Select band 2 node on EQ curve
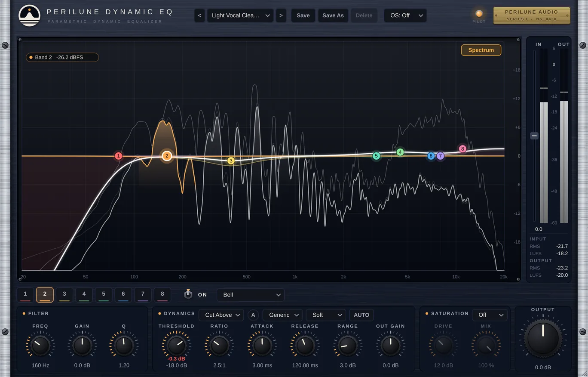The height and width of the screenshot is (377, 588). pos(167,156)
